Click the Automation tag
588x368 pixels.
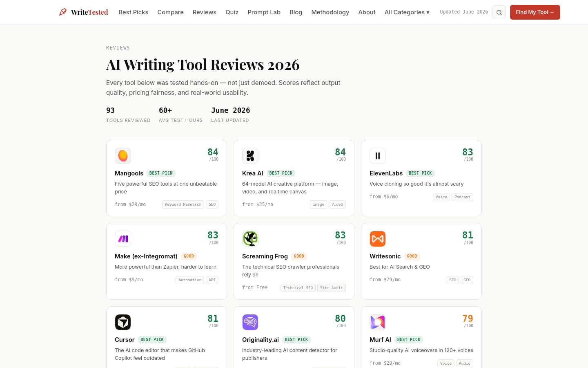[x=190, y=280]
